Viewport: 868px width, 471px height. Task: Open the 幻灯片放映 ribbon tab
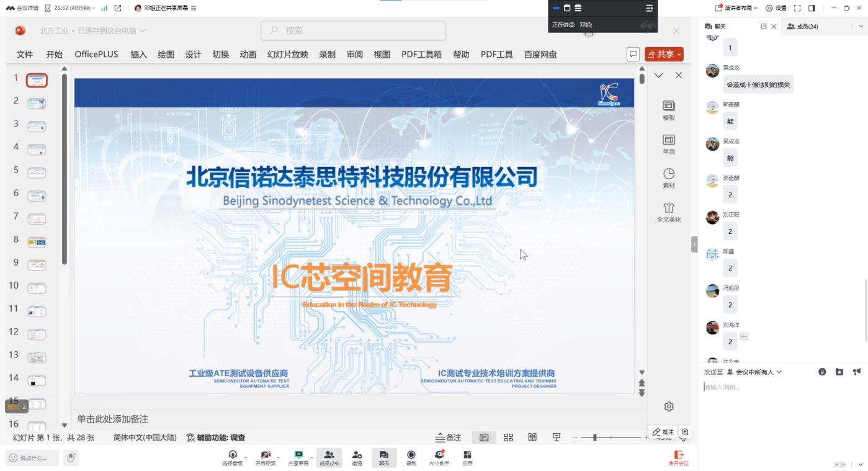(x=287, y=55)
